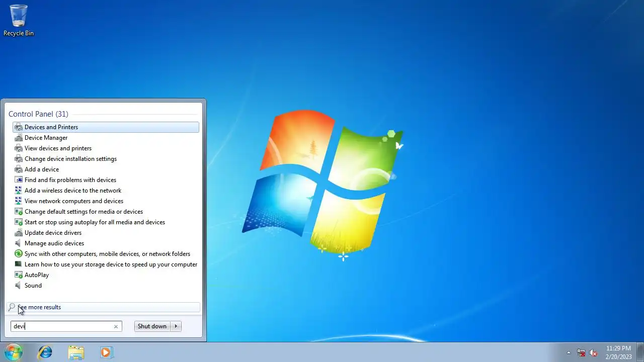Clear the search box with the X

[x=116, y=327]
